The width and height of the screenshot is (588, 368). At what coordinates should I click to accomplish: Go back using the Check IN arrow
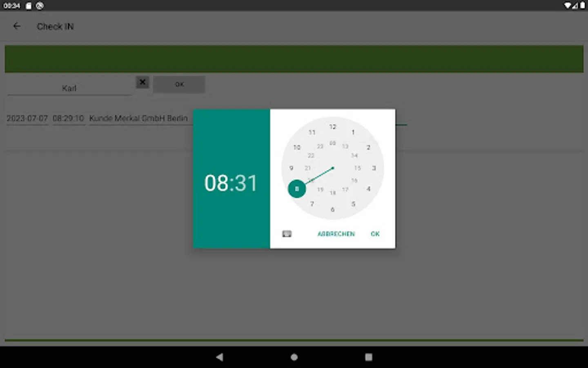17,26
